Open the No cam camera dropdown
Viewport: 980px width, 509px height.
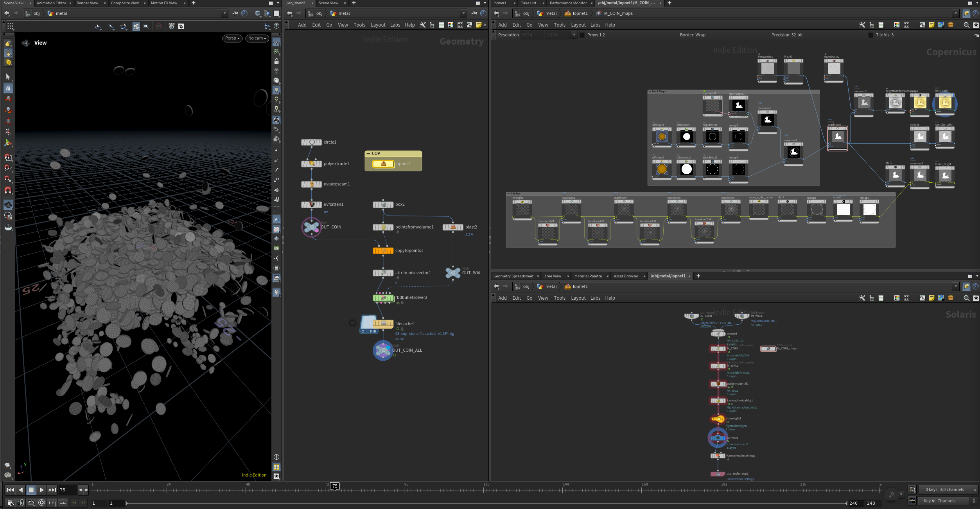point(257,38)
